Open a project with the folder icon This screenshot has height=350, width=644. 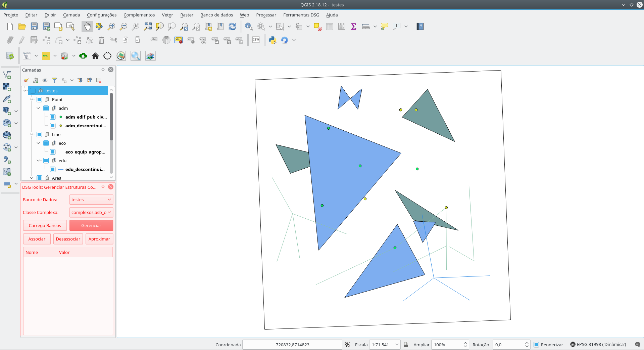coord(22,27)
